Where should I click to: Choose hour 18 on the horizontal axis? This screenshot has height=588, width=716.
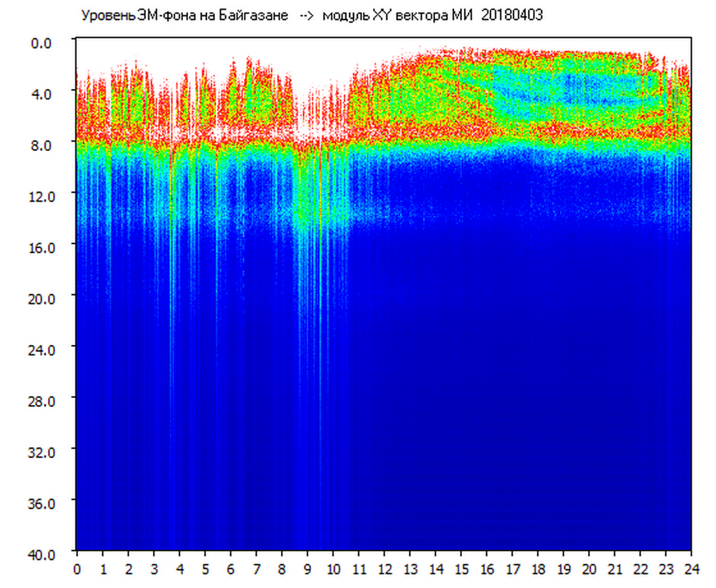pos(538,568)
